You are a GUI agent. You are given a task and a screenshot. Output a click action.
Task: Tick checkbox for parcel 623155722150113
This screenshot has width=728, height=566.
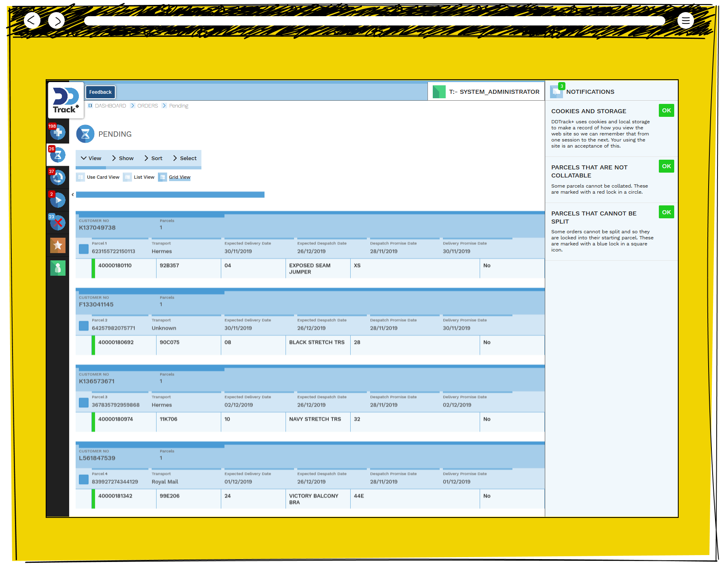pos(84,249)
